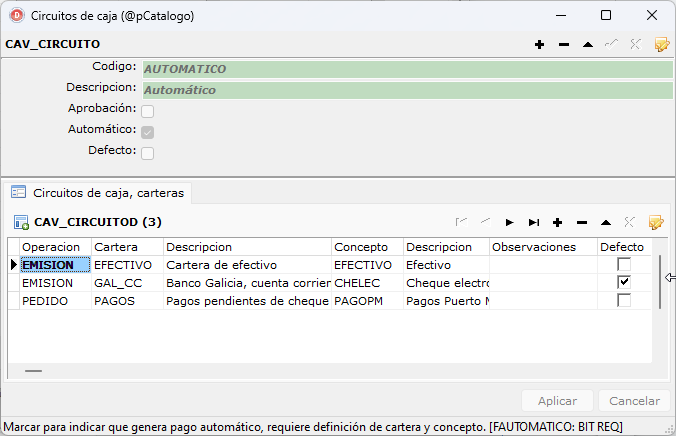Screen dimensions: 676x436
Task: Click the up triangle in CAV_CIRCUITO header
Action: [587, 45]
